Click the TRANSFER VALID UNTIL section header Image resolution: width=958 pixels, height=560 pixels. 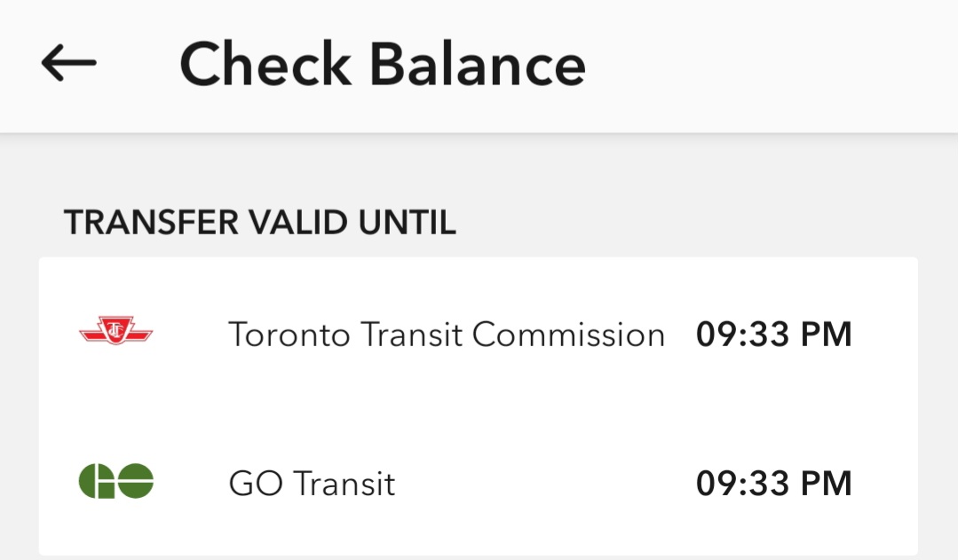pyautogui.click(x=259, y=223)
